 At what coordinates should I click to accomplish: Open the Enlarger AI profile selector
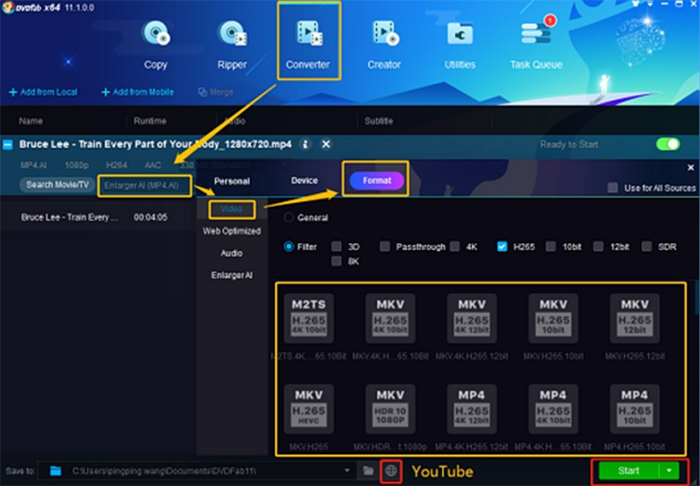tap(145, 186)
